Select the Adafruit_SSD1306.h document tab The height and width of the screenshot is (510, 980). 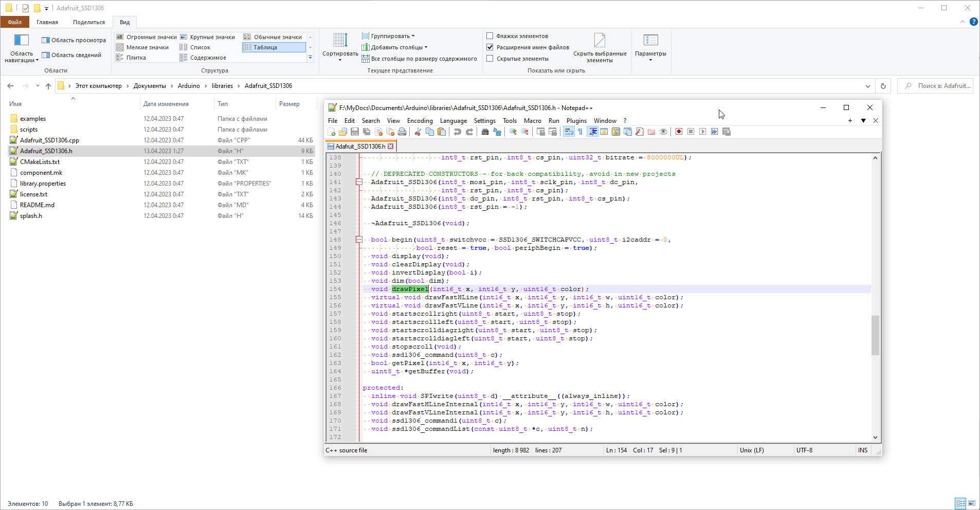point(360,147)
